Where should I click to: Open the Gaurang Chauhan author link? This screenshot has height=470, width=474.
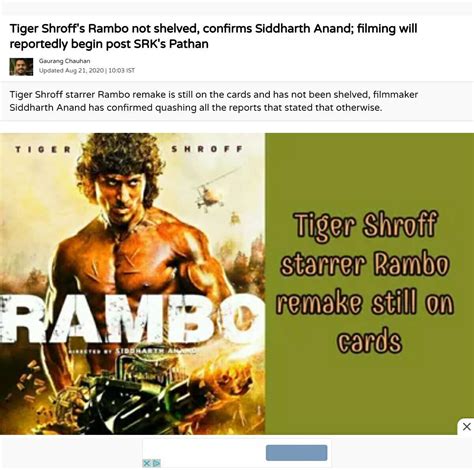click(64, 61)
